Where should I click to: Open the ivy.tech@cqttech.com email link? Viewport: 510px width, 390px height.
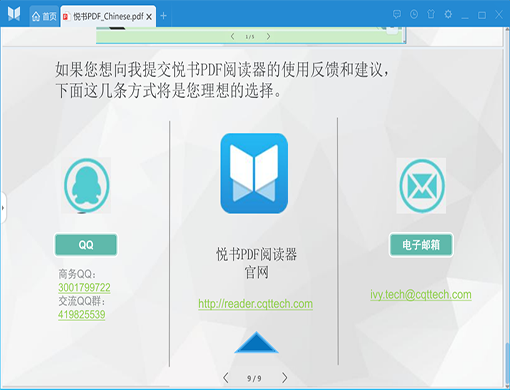pos(421,295)
